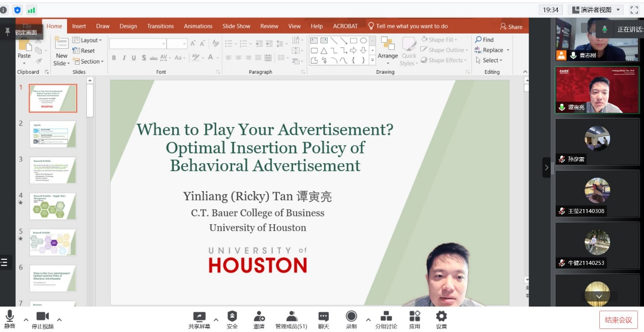The height and width of the screenshot is (332, 644).
Task: Open the 演讲者视图 speaker view dropdown
Action: (x=596, y=10)
